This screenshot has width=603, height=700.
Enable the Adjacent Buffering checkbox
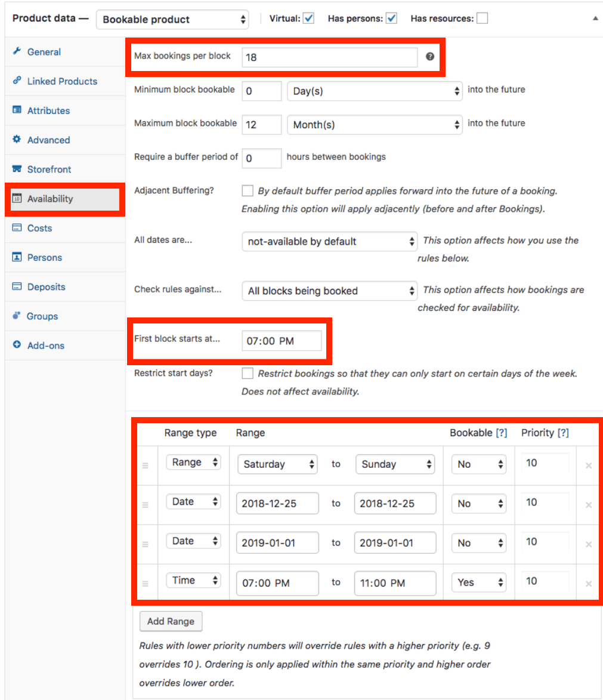tap(248, 191)
